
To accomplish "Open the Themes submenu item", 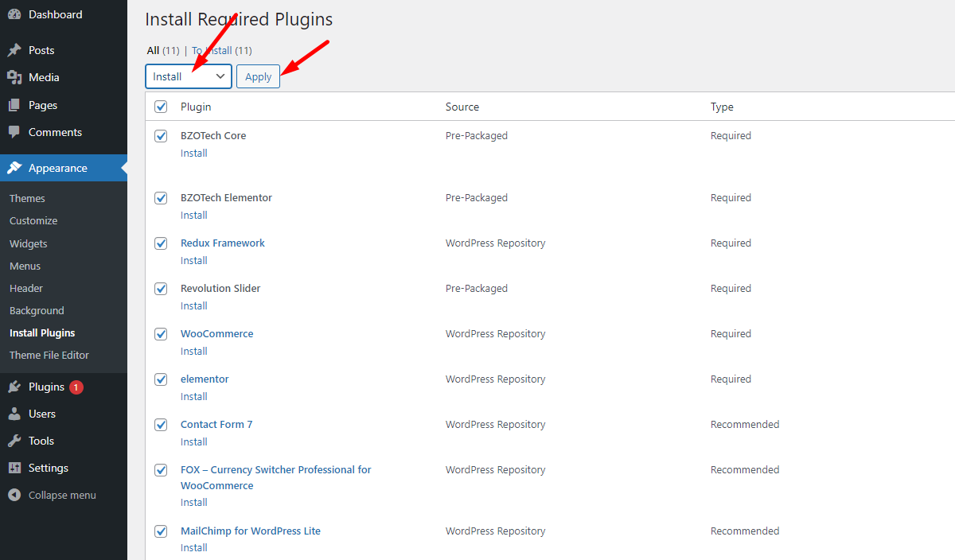I will click(27, 198).
